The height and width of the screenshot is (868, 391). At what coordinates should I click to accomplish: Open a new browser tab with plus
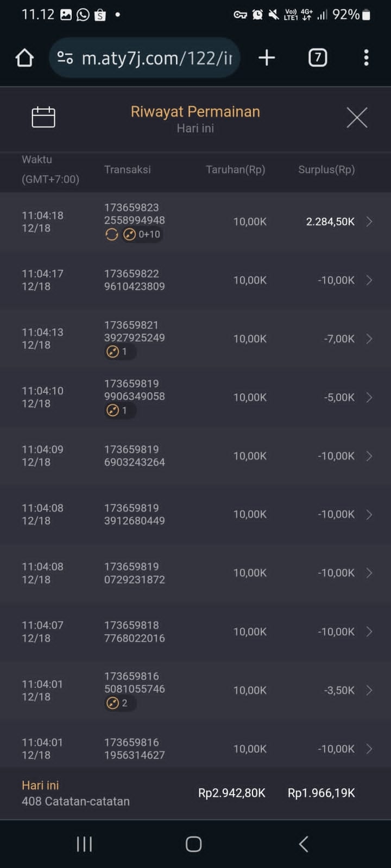(267, 58)
